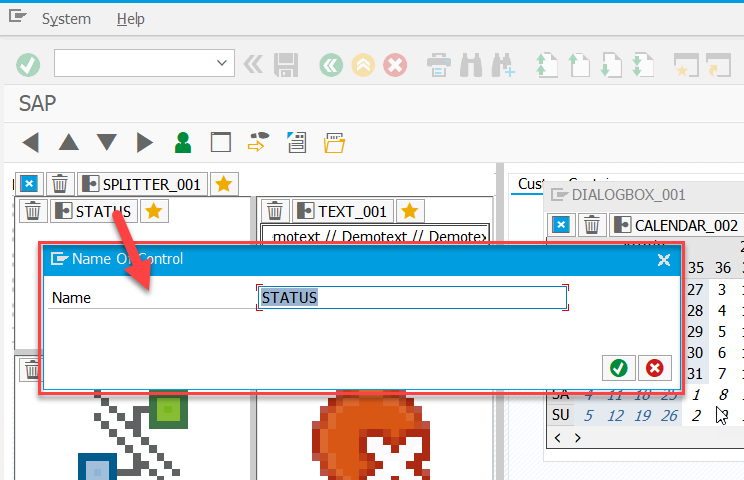Click the star icon next to STATUS control
The height and width of the screenshot is (480, 744).
point(154,211)
